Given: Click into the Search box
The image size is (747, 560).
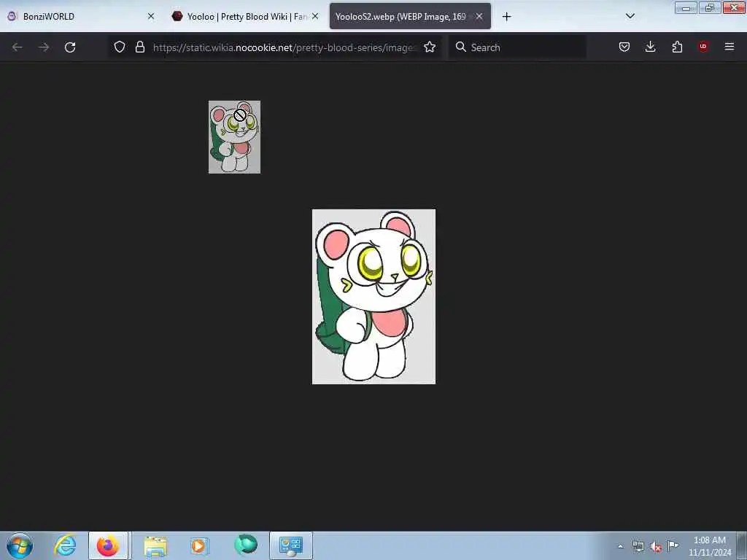Looking at the screenshot, I should [517, 47].
